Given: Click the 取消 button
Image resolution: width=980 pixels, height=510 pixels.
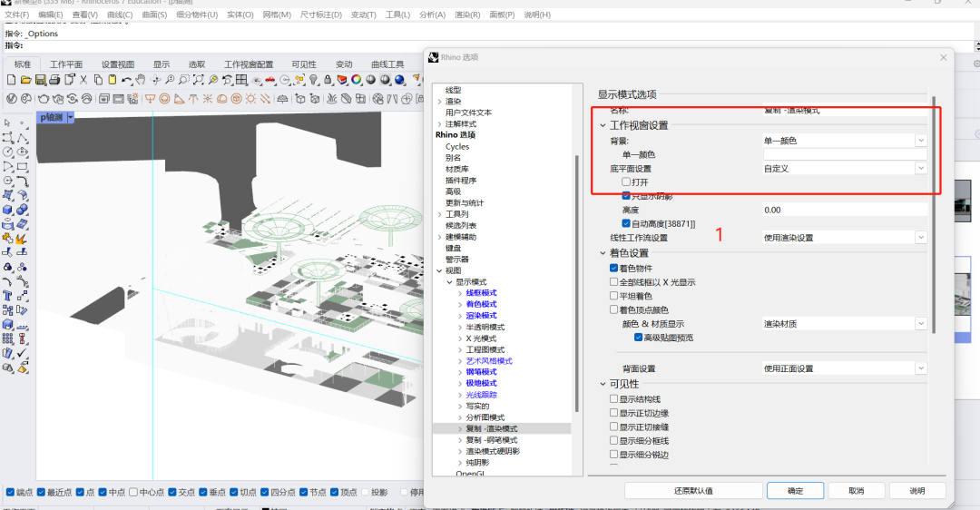Looking at the screenshot, I should click(x=857, y=491).
